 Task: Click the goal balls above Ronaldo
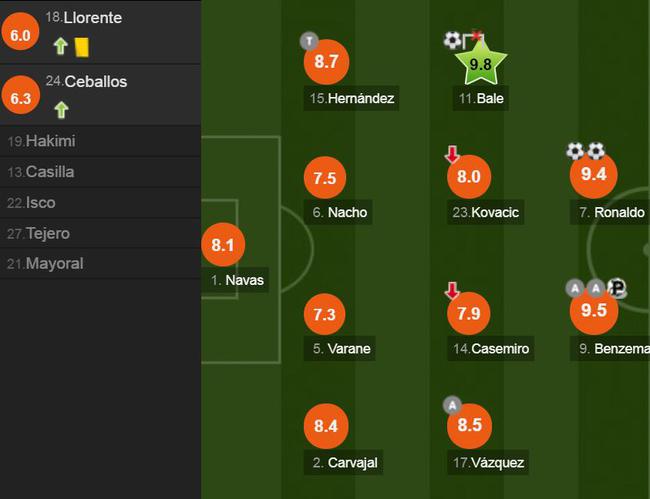click(x=586, y=151)
